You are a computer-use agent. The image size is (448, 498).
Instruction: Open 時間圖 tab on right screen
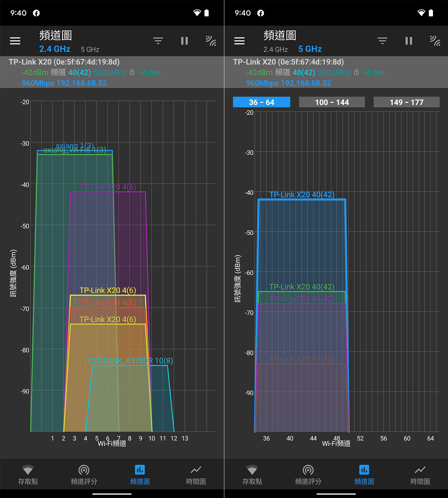pos(420,475)
